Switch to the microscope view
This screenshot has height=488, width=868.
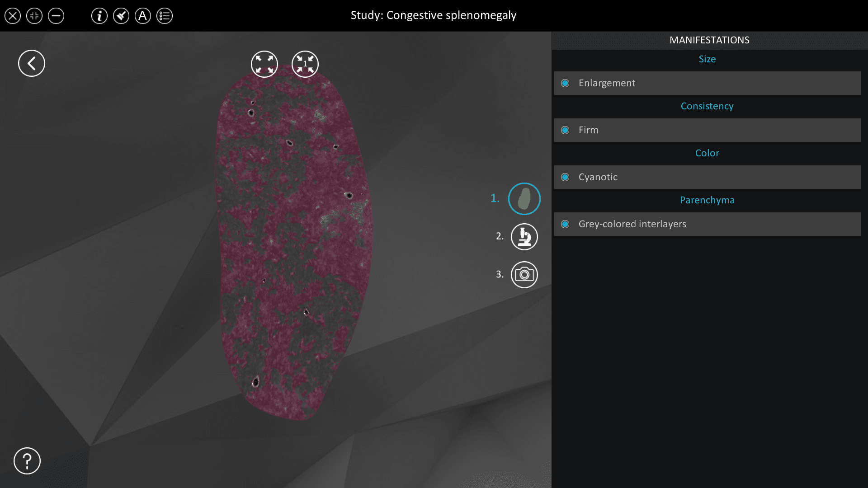(524, 237)
